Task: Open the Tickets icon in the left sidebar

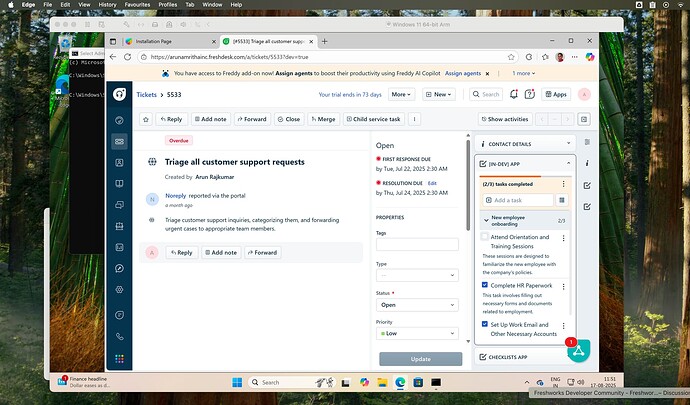Action: tap(120, 141)
